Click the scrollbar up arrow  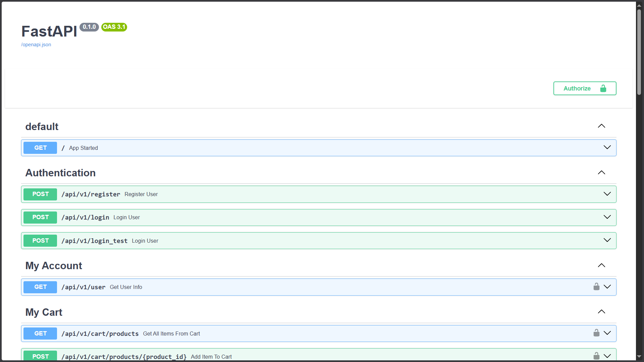click(x=639, y=5)
